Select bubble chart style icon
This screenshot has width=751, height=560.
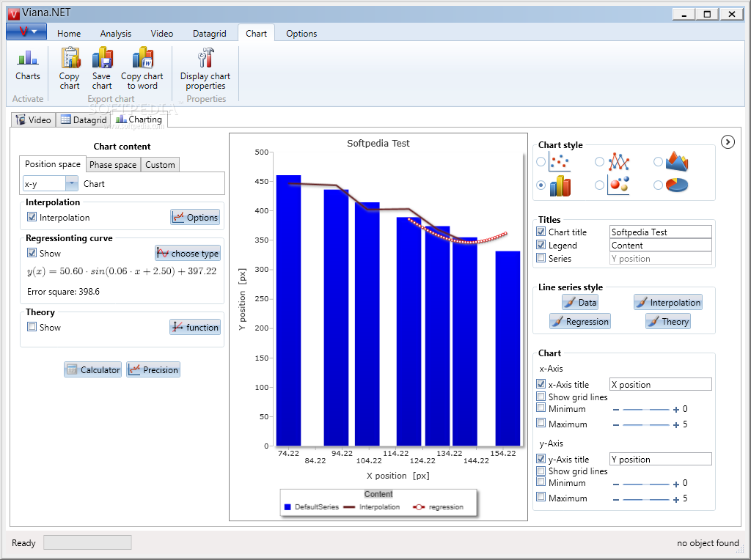point(618,185)
